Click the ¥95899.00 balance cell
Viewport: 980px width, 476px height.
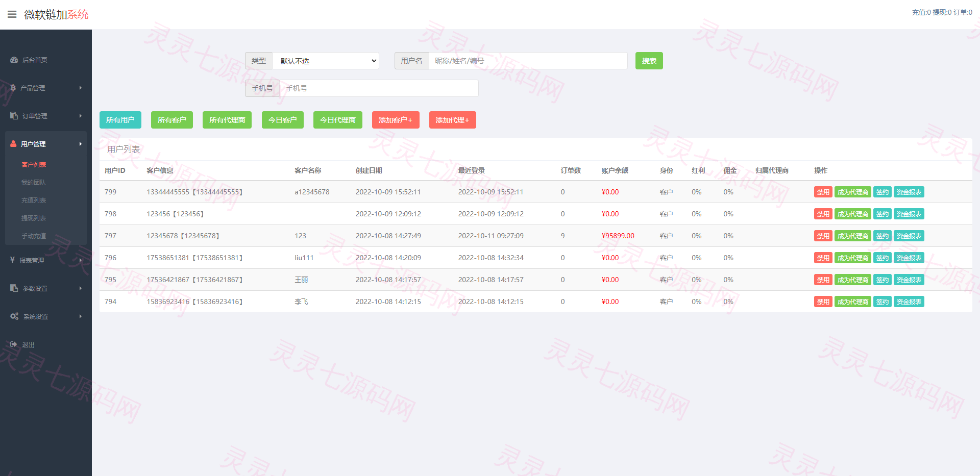click(x=618, y=236)
